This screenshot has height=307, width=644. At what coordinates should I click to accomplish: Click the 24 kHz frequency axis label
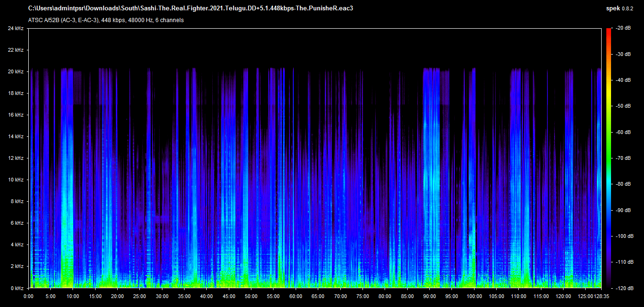pyautogui.click(x=16, y=28)
